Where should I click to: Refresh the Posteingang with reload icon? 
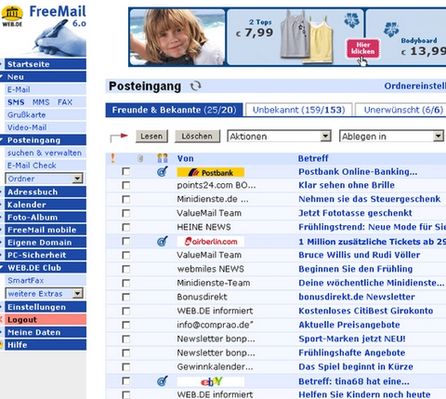tap(196, 86)
